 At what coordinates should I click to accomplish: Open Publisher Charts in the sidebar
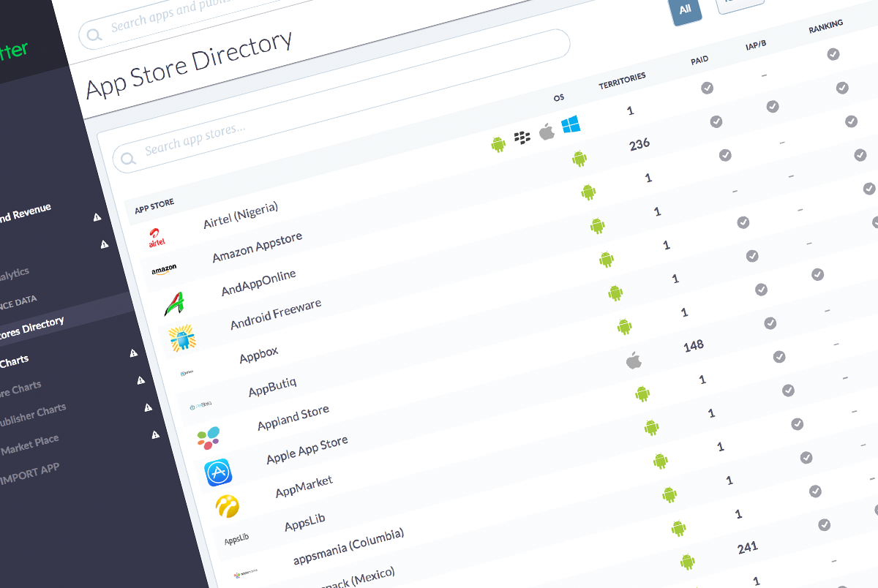pos(34,417)
